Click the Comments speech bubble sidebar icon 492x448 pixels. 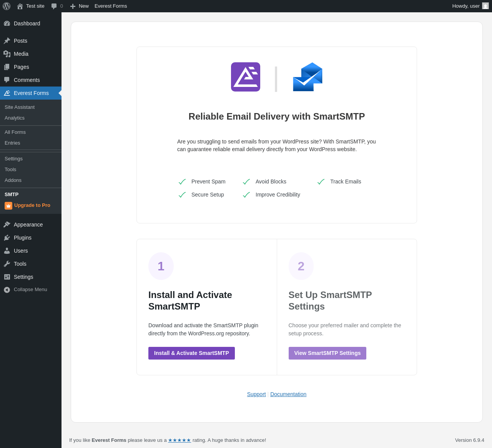coord(7,80)
